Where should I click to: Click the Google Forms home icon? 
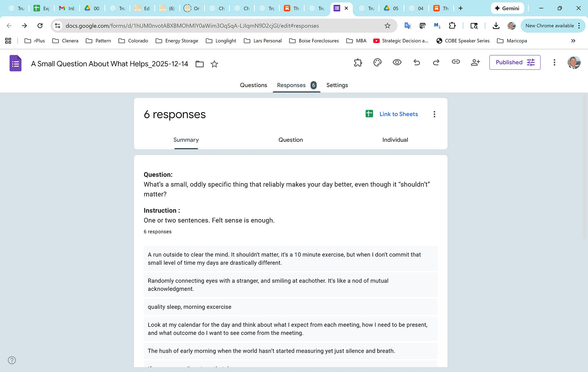tap(15, 63)
